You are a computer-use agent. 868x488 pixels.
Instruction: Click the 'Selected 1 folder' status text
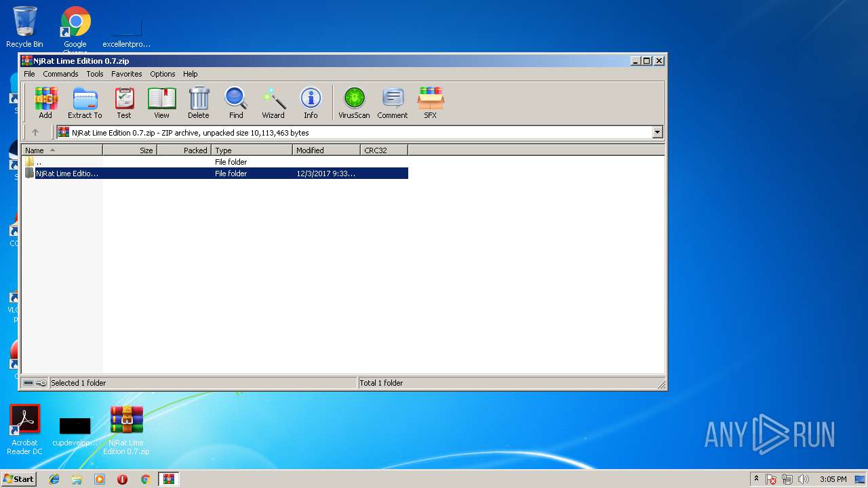(79, 383)
